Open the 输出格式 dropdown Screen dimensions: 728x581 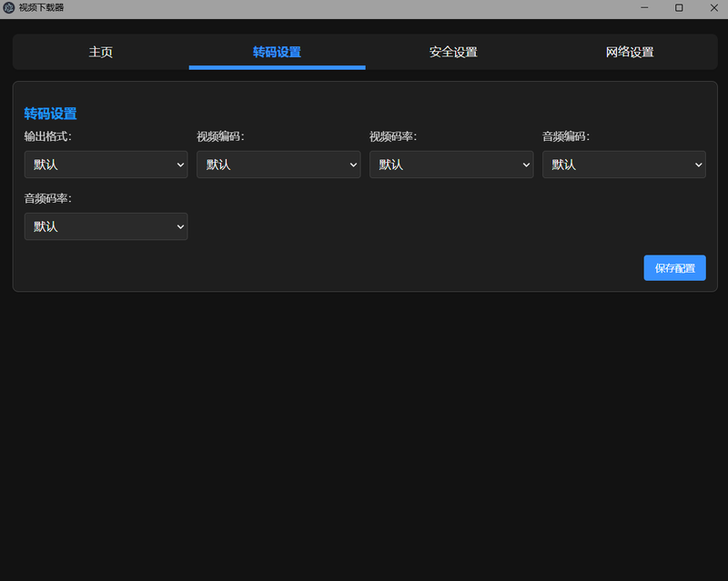pos(106,165)
